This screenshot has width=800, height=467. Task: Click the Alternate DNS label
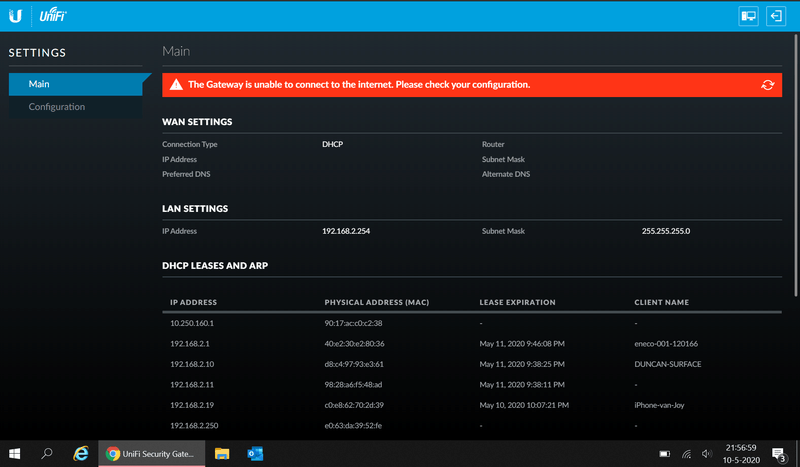(x=506, y=174)
